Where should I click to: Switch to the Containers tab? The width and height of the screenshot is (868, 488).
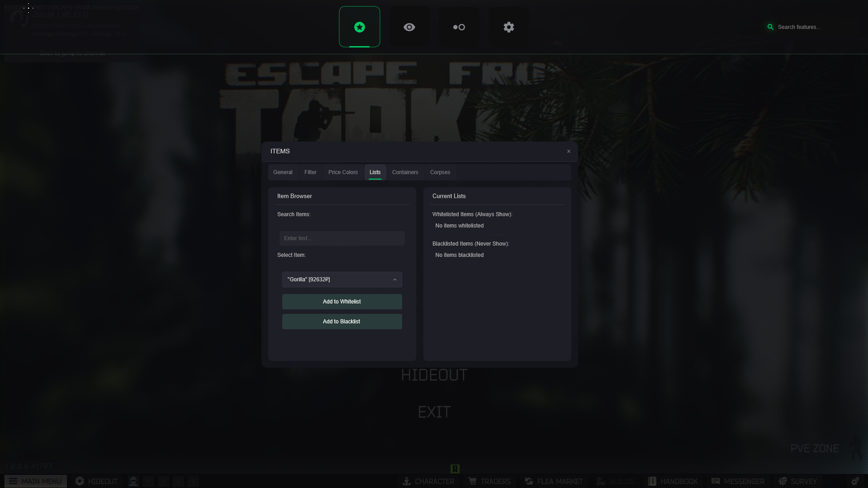tap(405, 172)
